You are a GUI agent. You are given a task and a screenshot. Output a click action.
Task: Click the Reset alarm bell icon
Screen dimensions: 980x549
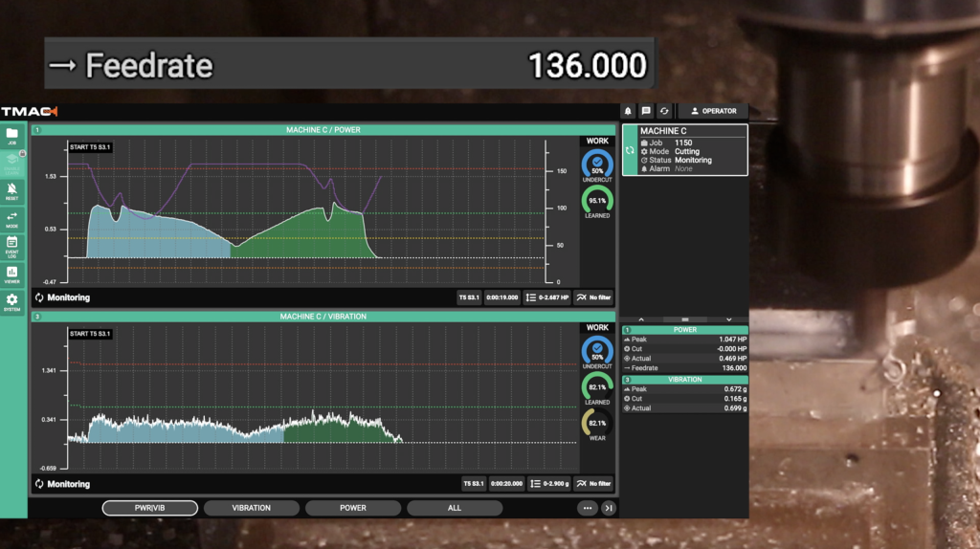click(x=12, y=191)
